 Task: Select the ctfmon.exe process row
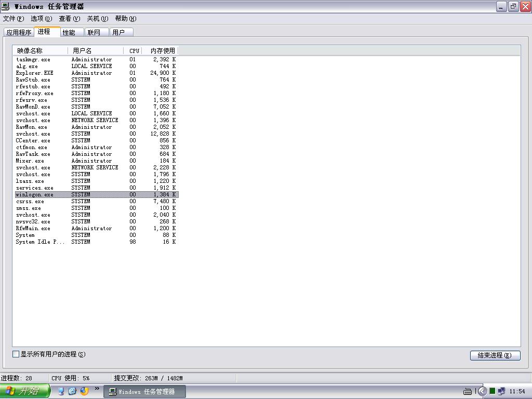click(x=96, y=147)
